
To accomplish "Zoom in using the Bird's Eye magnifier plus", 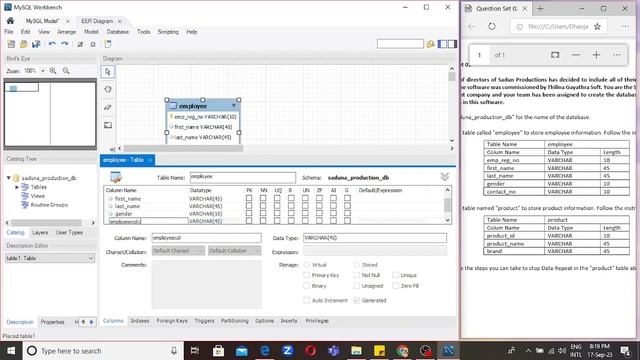I will [x=53, y=71].
